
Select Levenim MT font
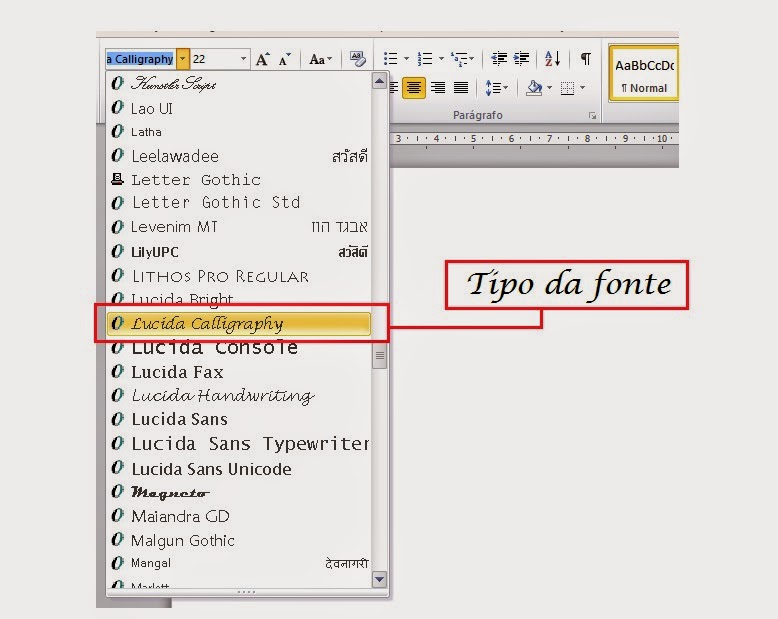[x=239, y=227]
